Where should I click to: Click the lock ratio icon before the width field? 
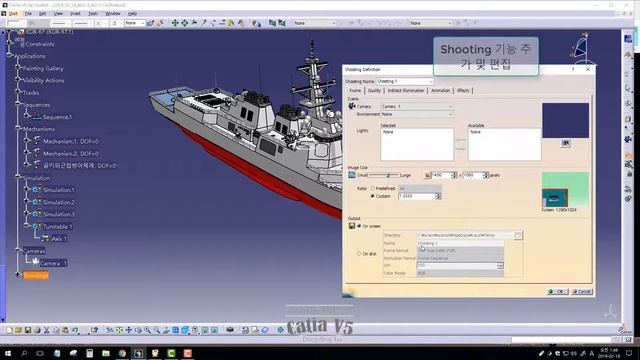click(427, 175)
